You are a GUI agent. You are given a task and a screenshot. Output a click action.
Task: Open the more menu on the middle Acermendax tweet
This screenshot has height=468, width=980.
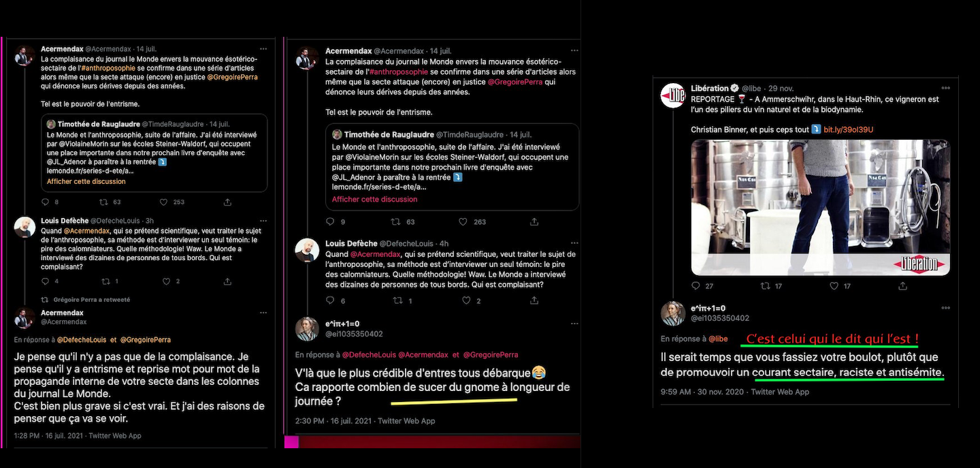(575, 50)
